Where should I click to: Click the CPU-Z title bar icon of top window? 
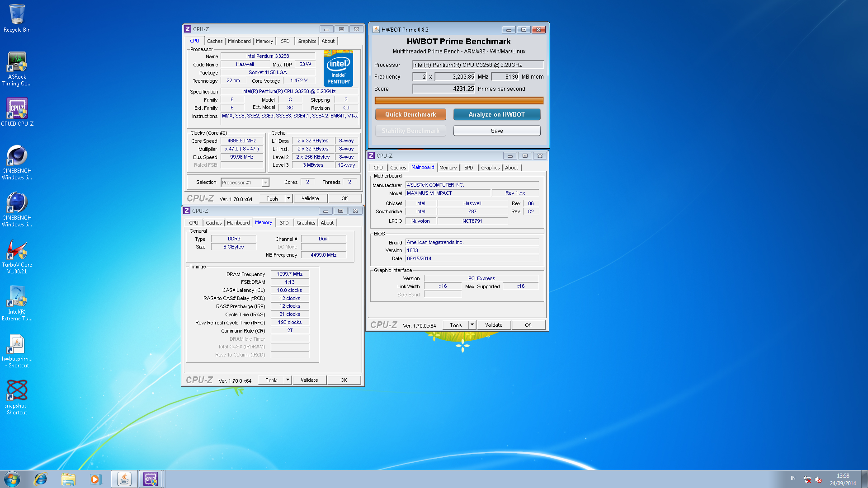click(188, 29)
